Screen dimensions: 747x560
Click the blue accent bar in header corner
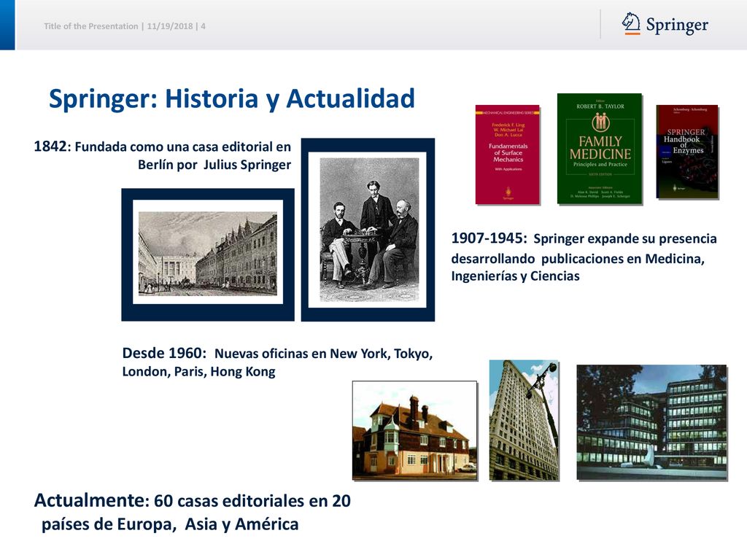click(x=7, y=25)
